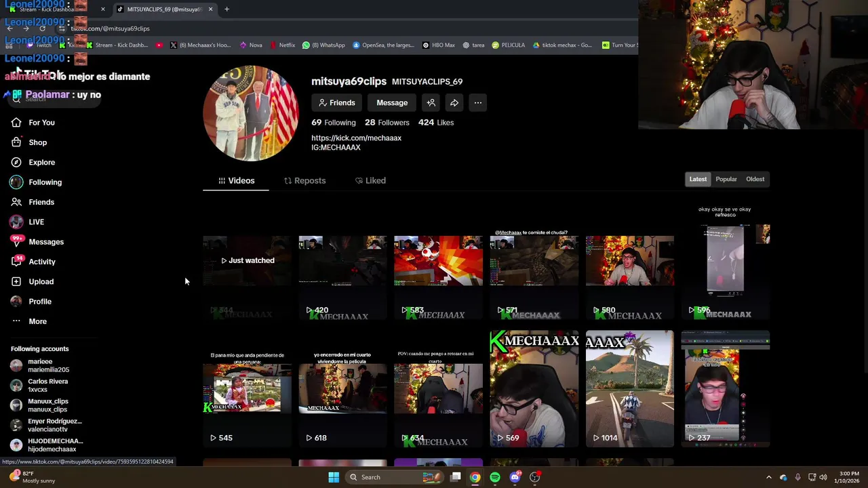Open the motorcycle video with 1014 views
Screen dimensions: 868x488
click(x=630, y=389)
